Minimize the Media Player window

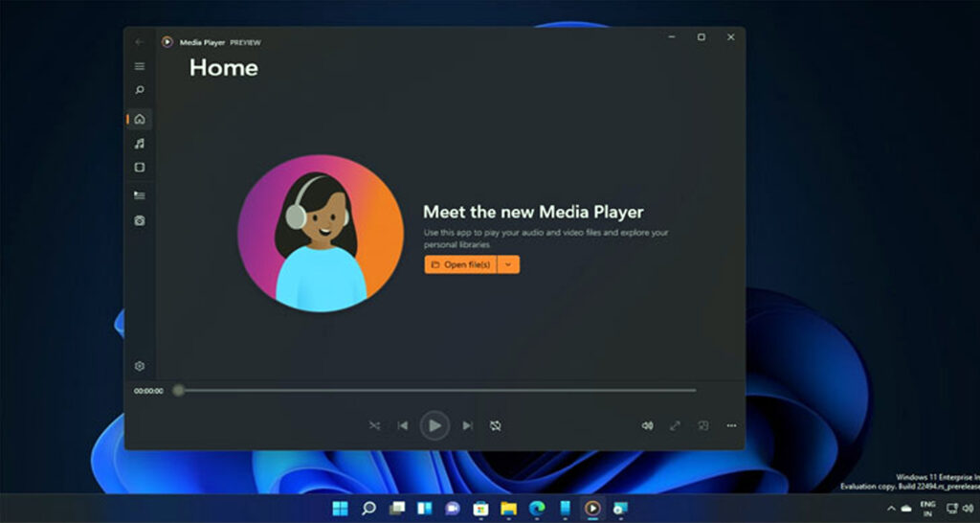[672, 37]
